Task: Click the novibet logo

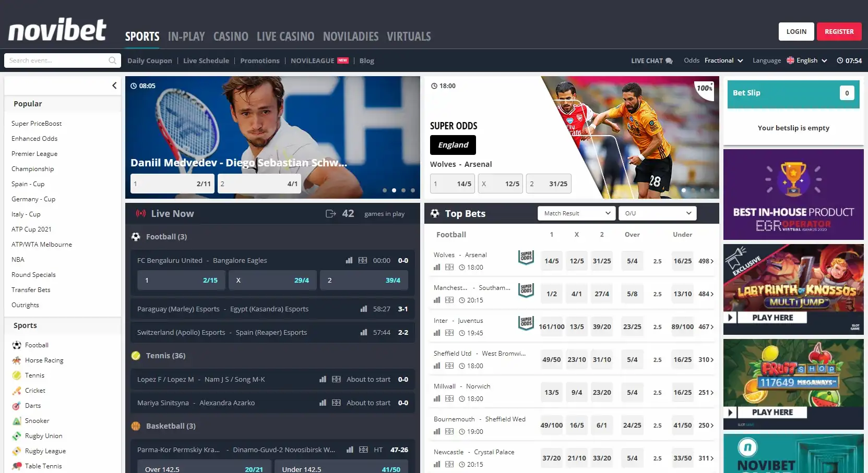Action: point(57,30)
